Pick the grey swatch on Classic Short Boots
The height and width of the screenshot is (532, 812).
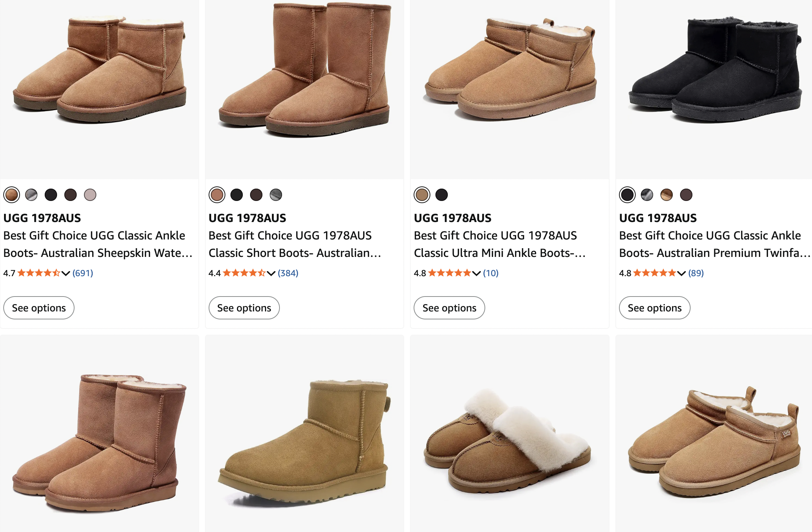point(276,195)
